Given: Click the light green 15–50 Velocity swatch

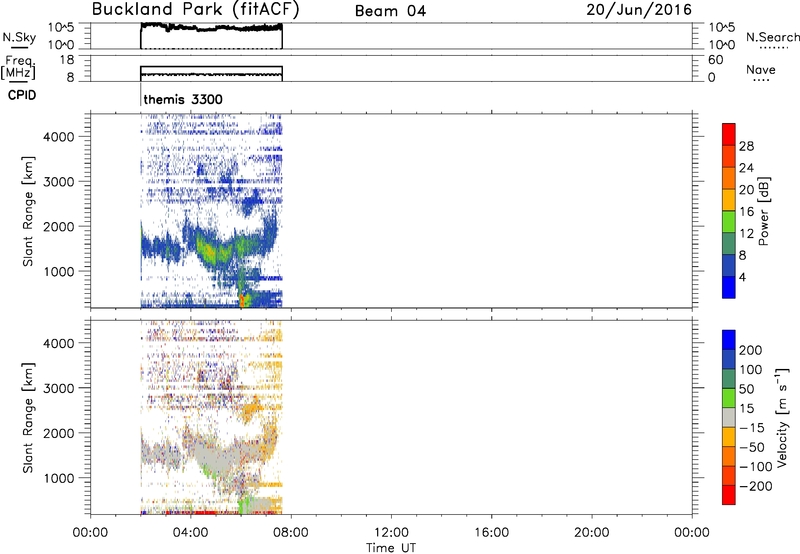Looking at the screenshot, I should coord(729,398).
